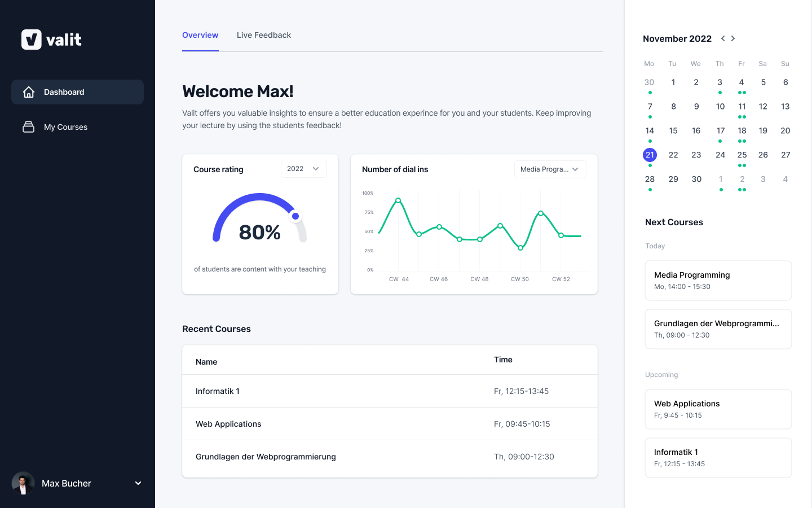Go to next month in calendar
The width and height of the screenshot is (812, 508).
(733, 38)
